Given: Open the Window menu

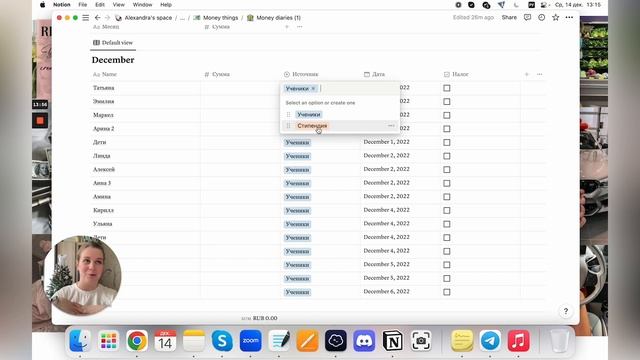Looking at the screenshot, I should click(x=142, y=4).
